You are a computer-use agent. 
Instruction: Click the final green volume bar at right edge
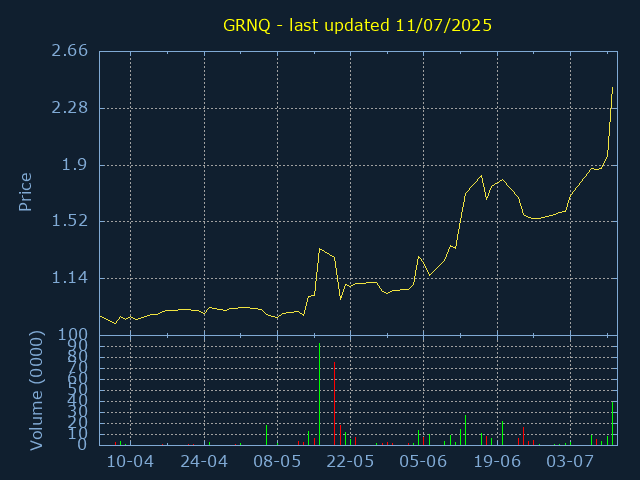tap(612, 423)
